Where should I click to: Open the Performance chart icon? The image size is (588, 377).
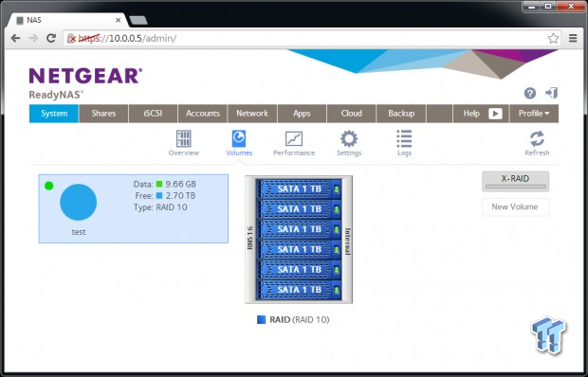coord(294,138)
